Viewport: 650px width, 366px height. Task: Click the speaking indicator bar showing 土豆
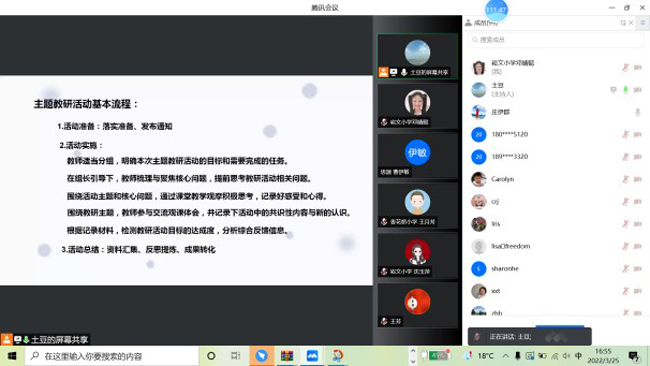(529, 337)
